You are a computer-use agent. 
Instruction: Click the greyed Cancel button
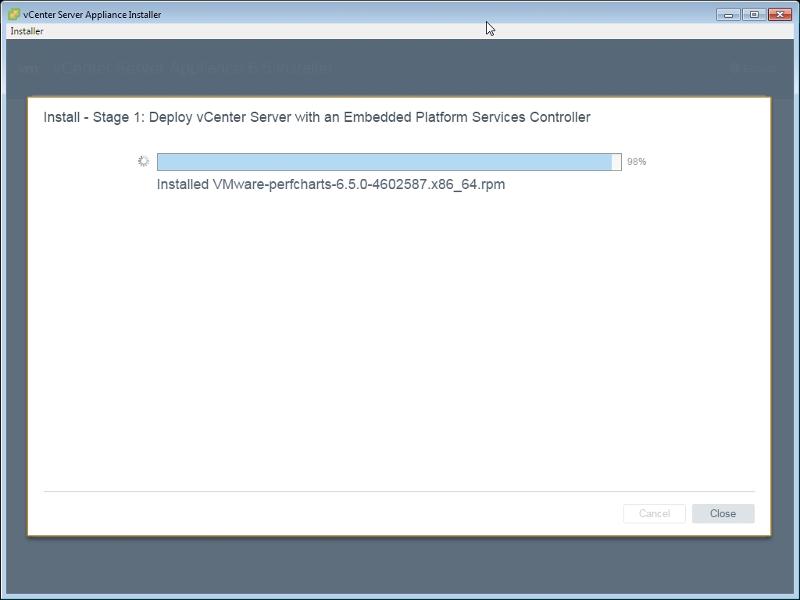click(654, 513)
